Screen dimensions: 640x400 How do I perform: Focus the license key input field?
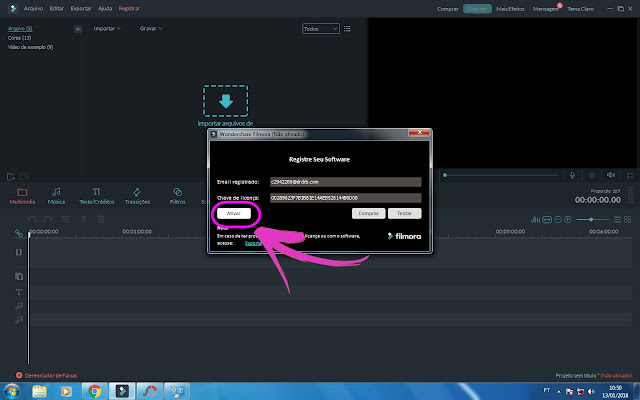click(x=345, y=198)
